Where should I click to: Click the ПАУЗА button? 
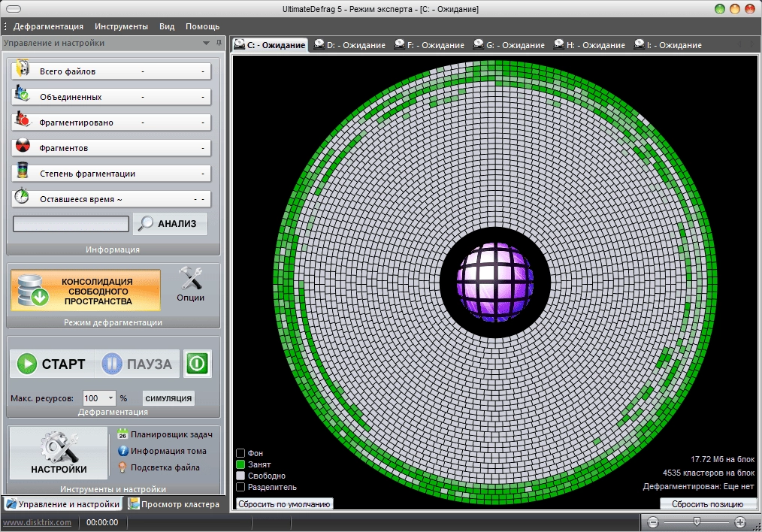tap(137, 364)
